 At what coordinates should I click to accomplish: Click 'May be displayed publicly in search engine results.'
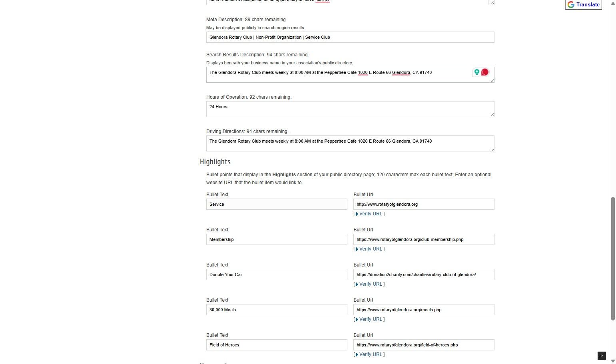coord(255,28)
